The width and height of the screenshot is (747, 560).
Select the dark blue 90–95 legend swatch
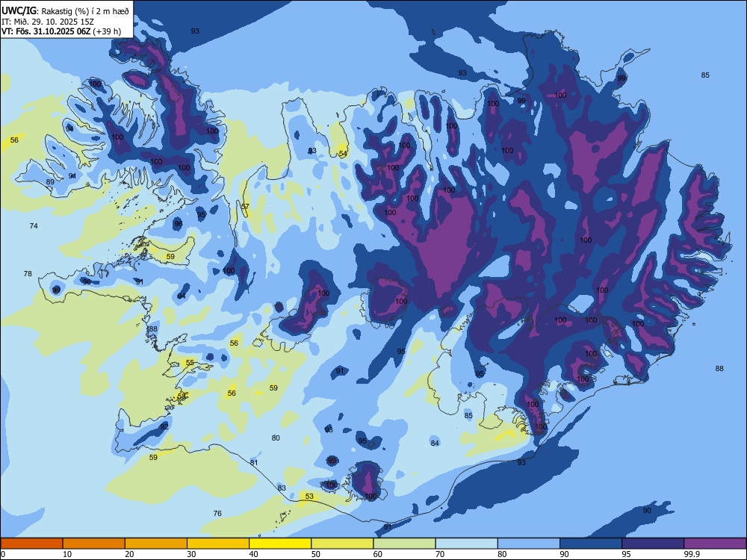[x=591, y=544]
